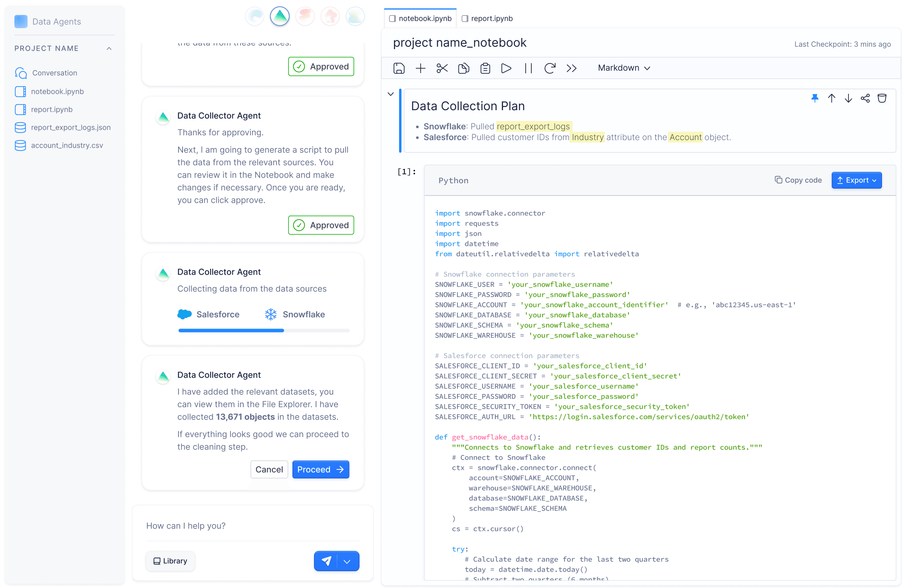Select the first light-blue agent avatar
Image resolution: width=906 pixels, height=588 pixels.
point(255,17)
